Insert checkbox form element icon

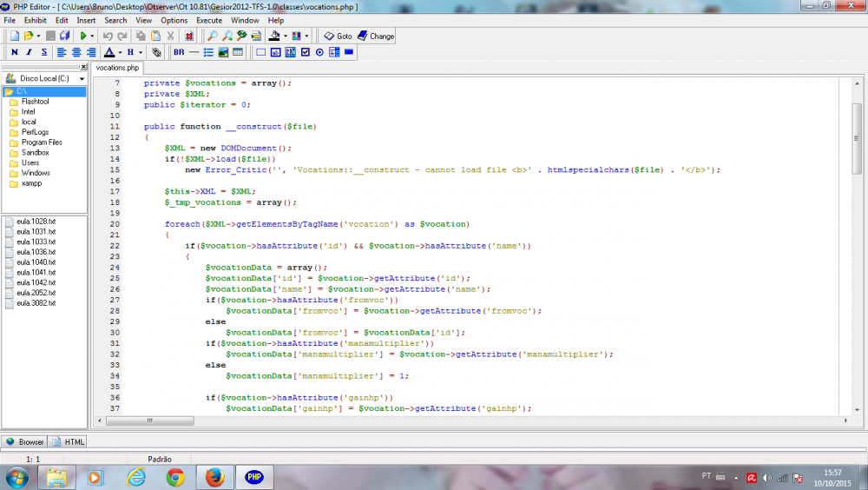pyautogui.click(x=305, y=52)
